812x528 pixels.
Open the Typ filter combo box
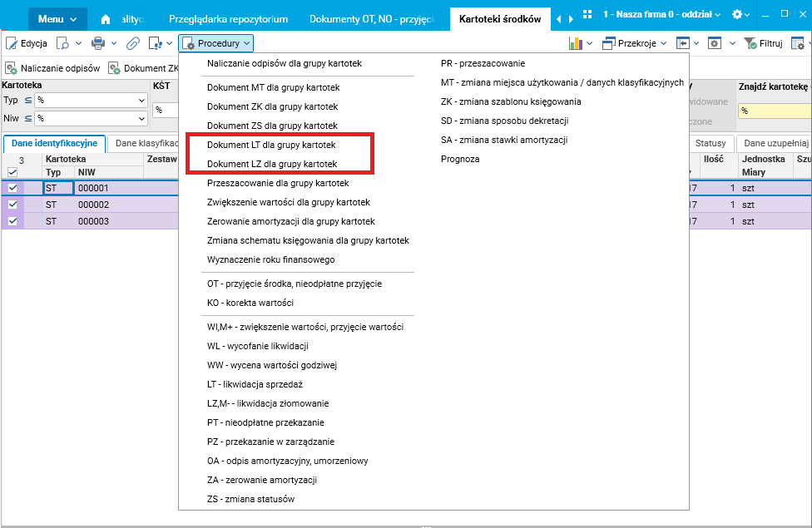(x=92, y=100)
